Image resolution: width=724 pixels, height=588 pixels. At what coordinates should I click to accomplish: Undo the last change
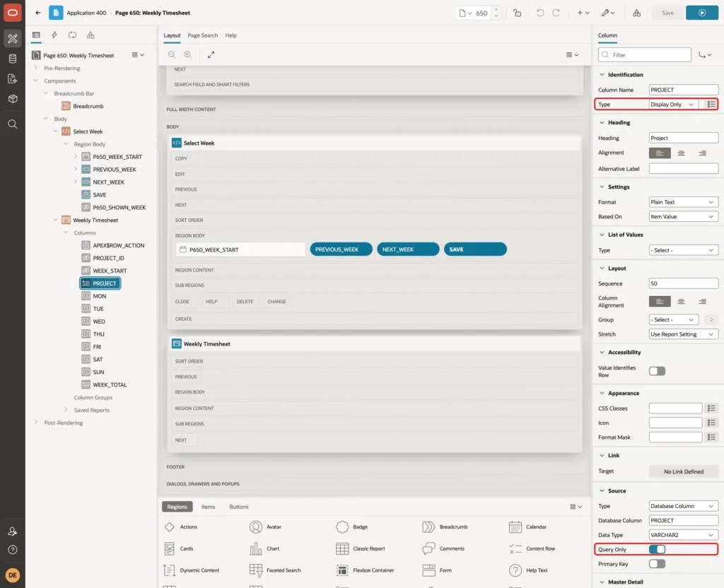[x=539, y=13]
